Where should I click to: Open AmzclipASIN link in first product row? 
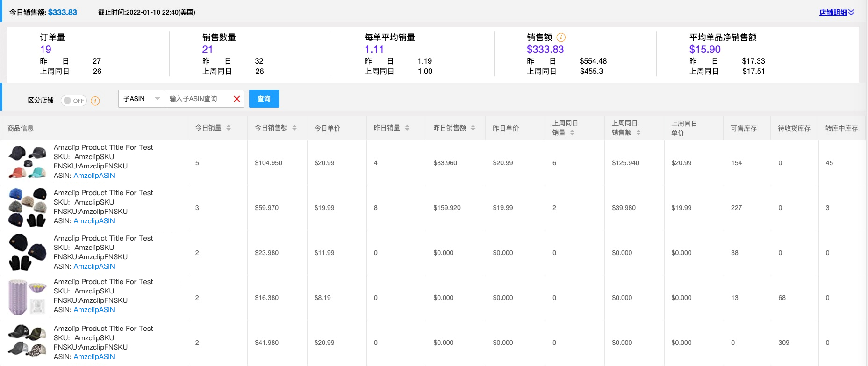(x=94, y=176)
